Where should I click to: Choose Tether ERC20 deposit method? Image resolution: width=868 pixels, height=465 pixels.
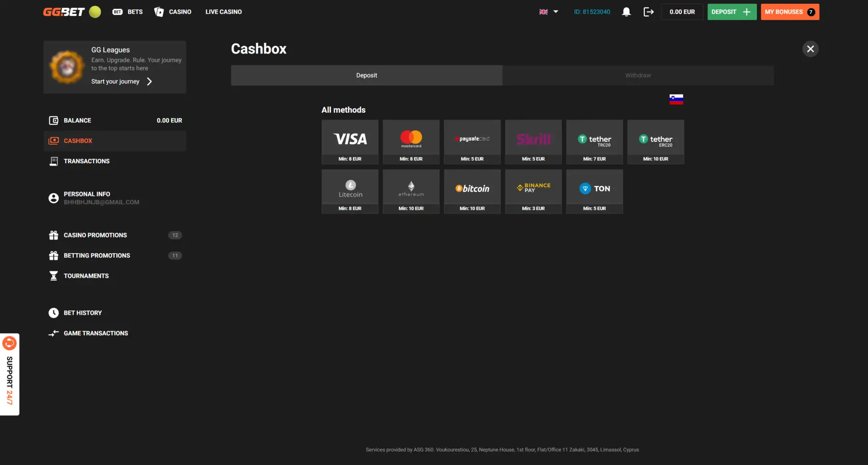[x=656, y=142]
